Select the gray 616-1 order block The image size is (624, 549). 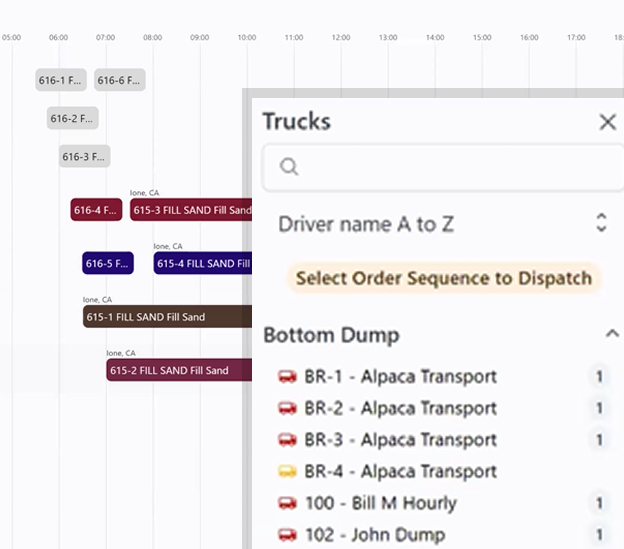[61, 80]
